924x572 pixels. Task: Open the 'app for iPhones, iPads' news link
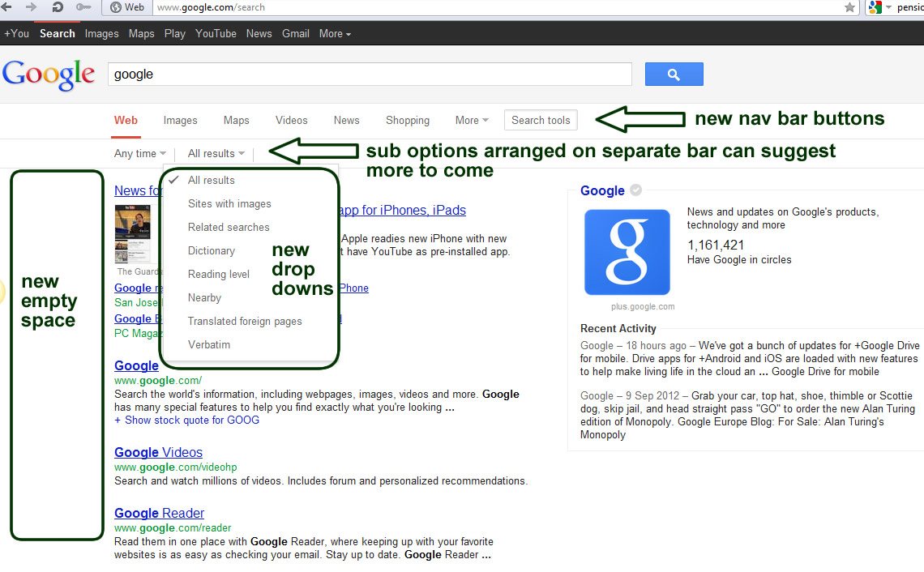coord(403,211)
